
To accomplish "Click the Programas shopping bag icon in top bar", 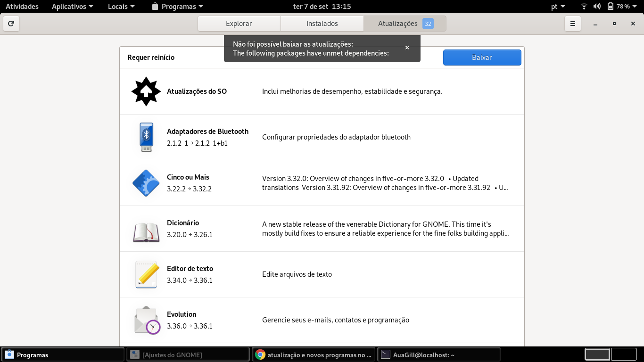I will (x=155, y=7).
